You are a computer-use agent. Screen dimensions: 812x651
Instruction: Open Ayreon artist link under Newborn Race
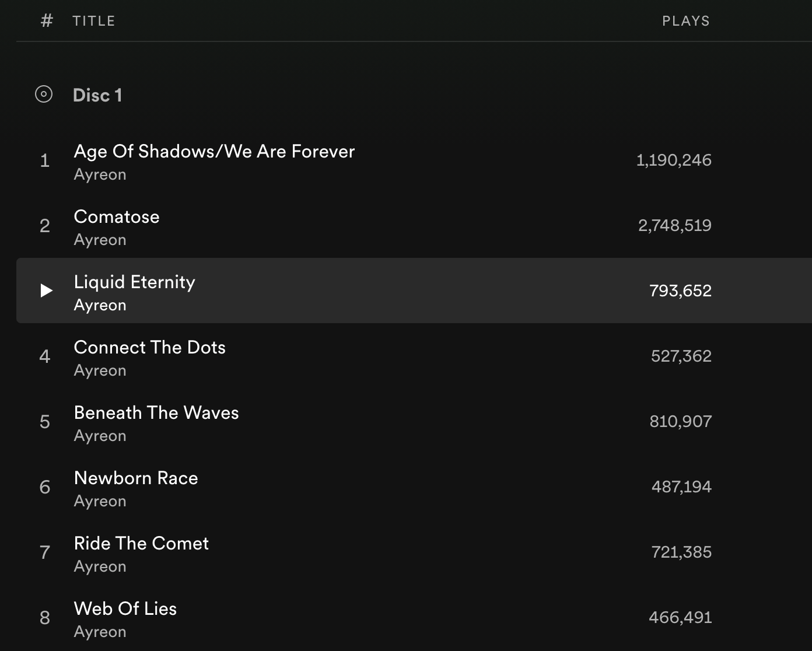coord(100,501)
